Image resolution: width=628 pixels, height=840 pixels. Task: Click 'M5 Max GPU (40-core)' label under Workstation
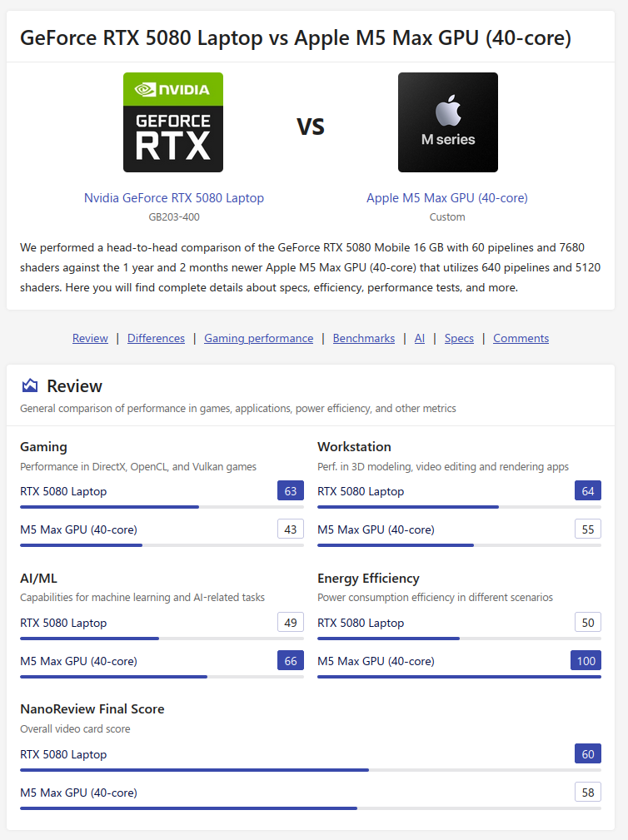click(x=376, y=529)
